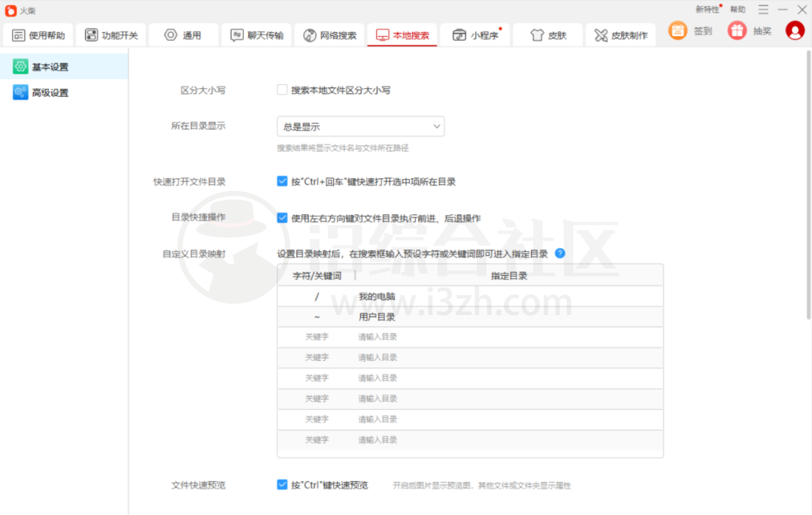
Task: Click the first empty 请输入目录 field
Action: pos(377,337)
